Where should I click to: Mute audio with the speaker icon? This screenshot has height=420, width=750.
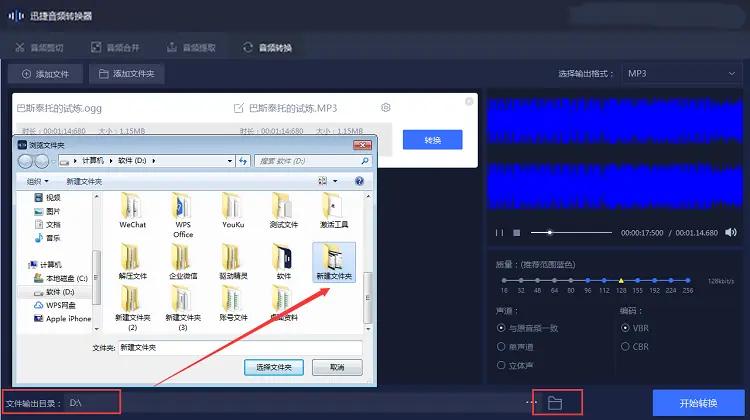[731, 232]
